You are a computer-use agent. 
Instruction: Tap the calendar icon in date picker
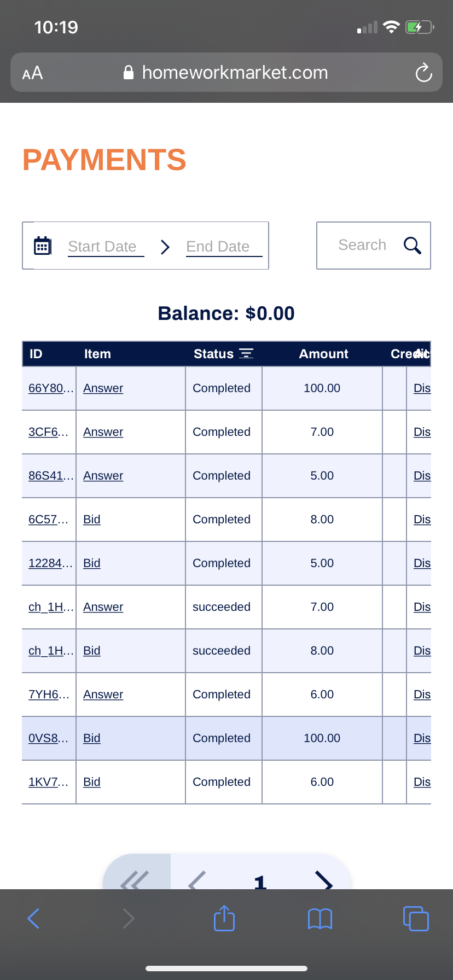[43, 246]
